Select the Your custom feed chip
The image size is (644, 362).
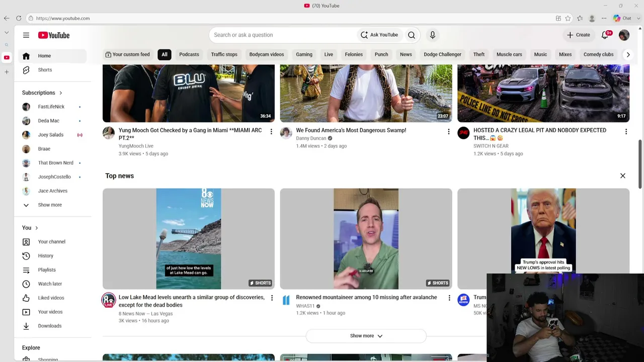coord(127,54)
